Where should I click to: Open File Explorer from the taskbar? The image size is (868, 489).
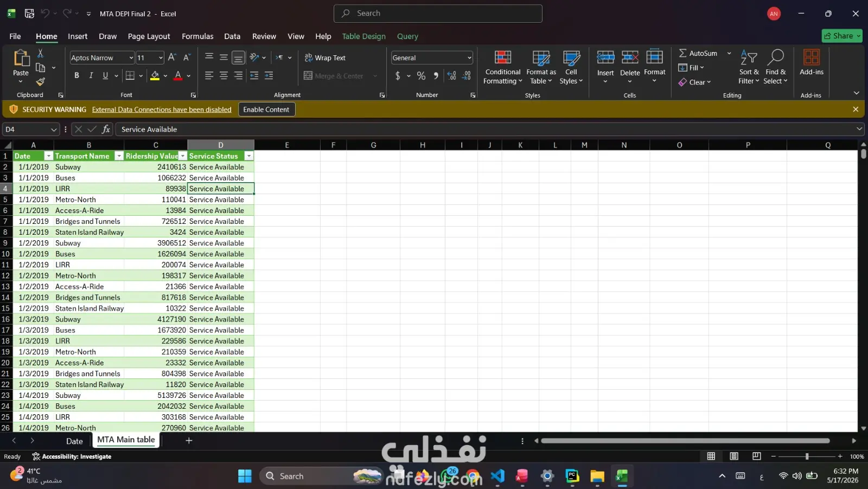pyautogui.click(x=597, y=476)
